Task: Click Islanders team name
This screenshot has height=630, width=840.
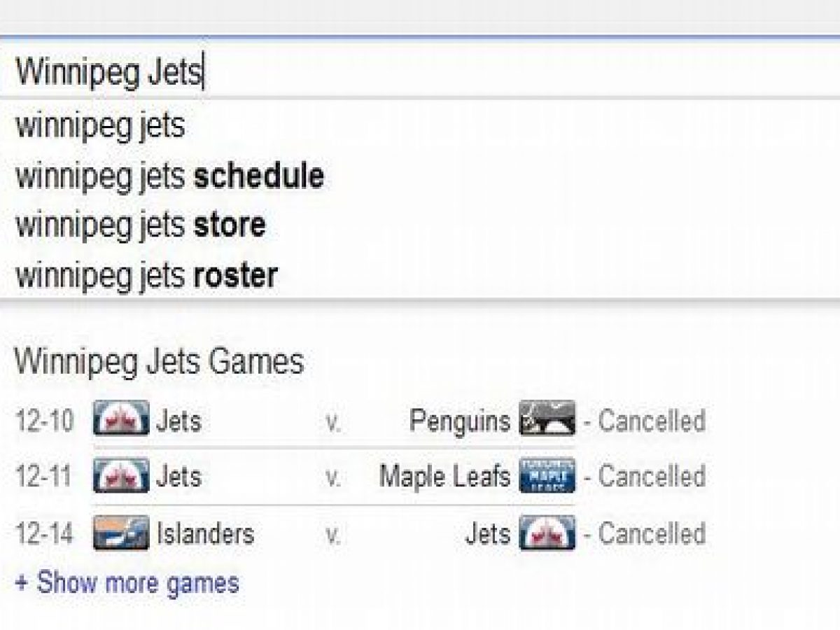Action: [x=205, y=534]
